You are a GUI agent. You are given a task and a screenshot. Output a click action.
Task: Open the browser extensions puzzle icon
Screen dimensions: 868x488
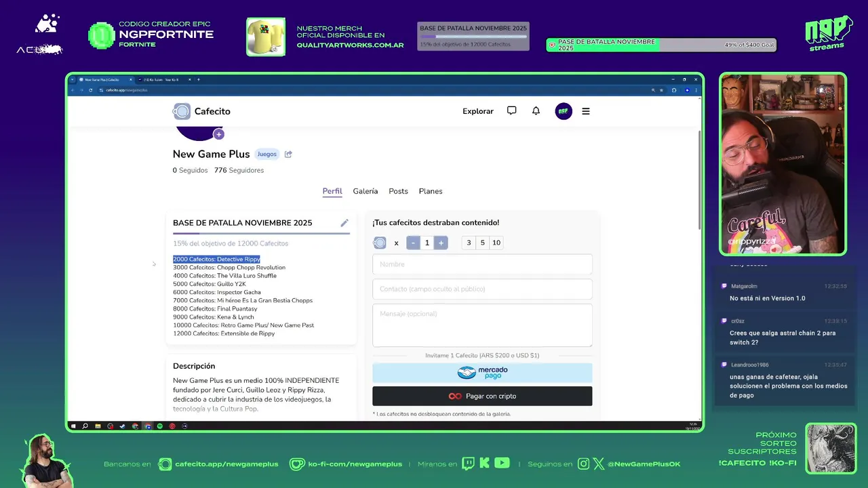pyautogui.click(x=673, y=89)
